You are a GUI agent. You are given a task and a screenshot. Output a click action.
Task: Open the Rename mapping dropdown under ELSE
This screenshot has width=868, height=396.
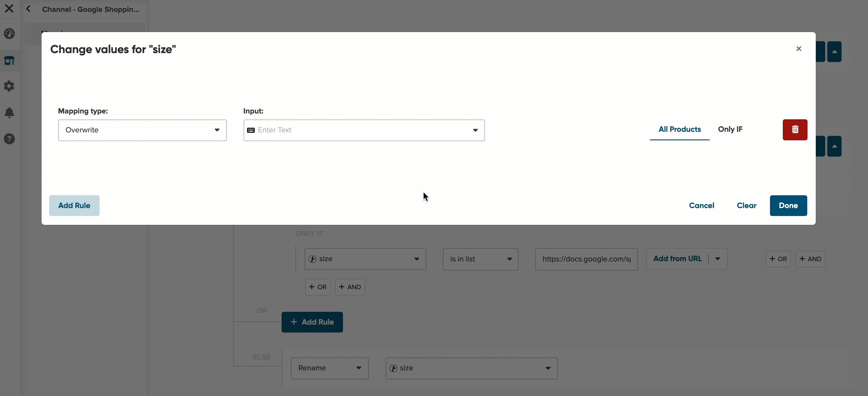point(330,369)
